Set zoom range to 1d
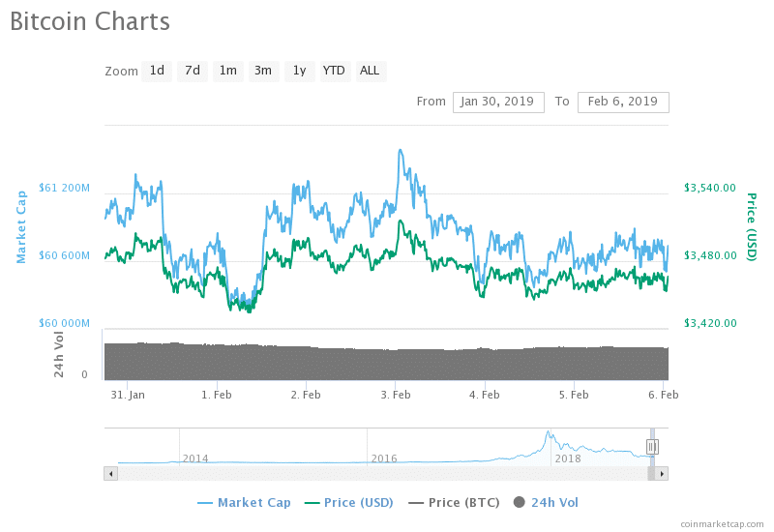The width and height of the screenshot is (774, 532). click(x=157, y=71)
